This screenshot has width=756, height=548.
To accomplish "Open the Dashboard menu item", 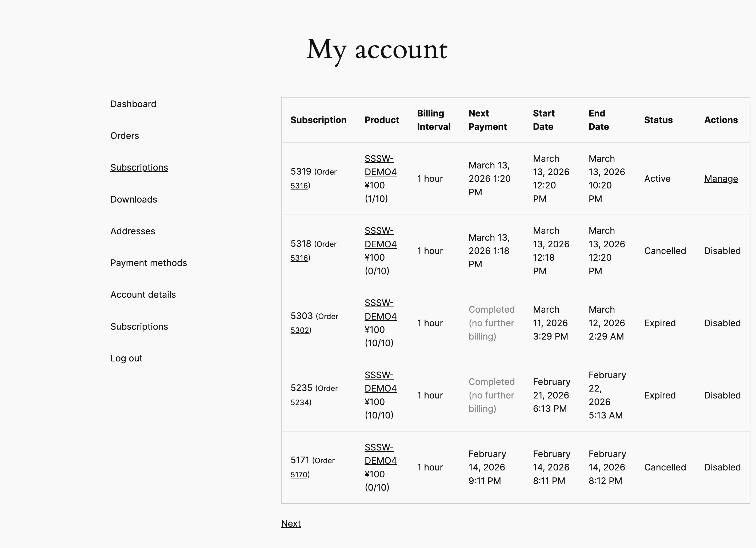I will [133, 104].
